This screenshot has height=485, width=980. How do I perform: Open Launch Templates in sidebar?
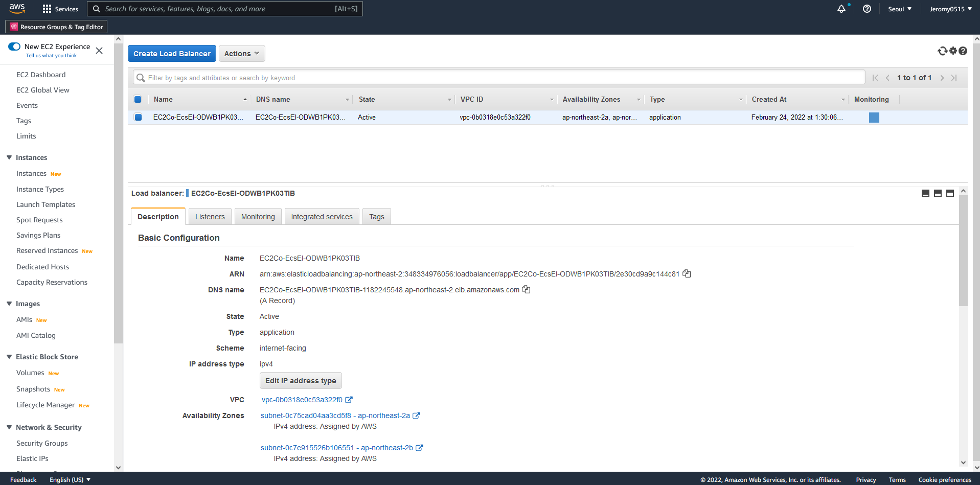click(45, 204)
